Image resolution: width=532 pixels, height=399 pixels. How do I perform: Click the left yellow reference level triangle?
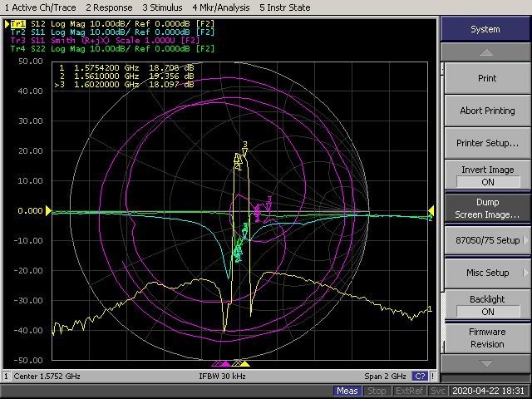coord(48,210)
